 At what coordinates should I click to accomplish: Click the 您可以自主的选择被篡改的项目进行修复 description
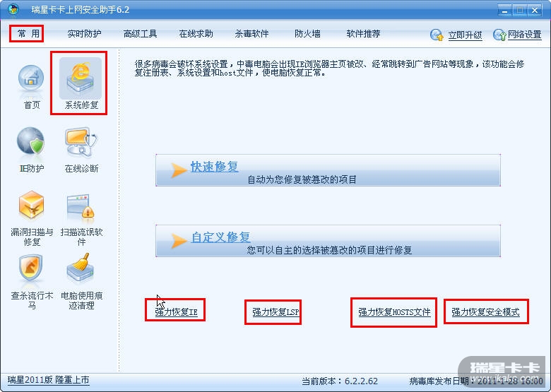click(x=329, y=250)
